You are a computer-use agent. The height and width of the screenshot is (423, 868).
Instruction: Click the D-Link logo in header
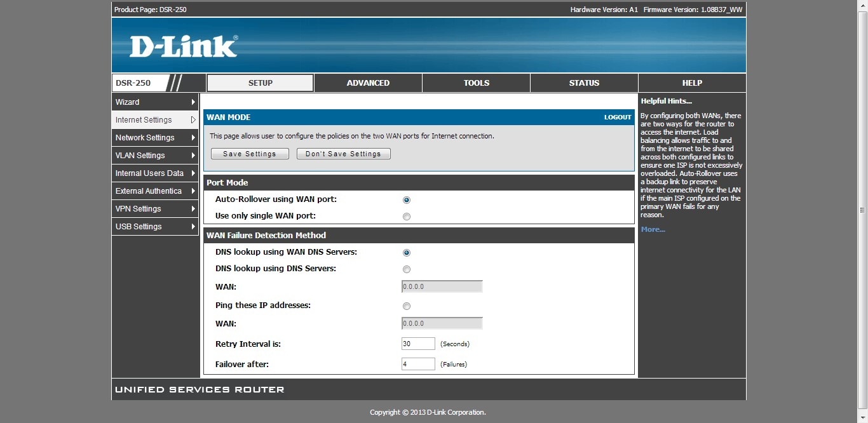pyautogui.click(x=183, y=47)
